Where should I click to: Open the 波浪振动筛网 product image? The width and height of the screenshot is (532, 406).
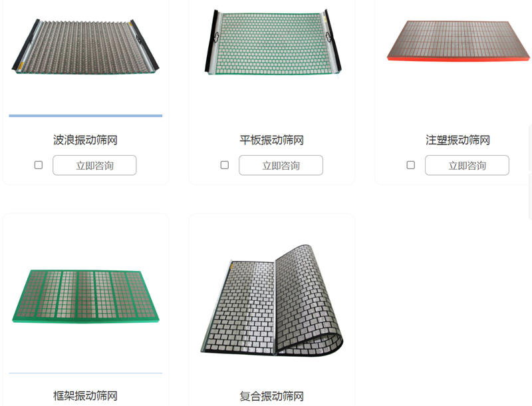tap(86, 46)
